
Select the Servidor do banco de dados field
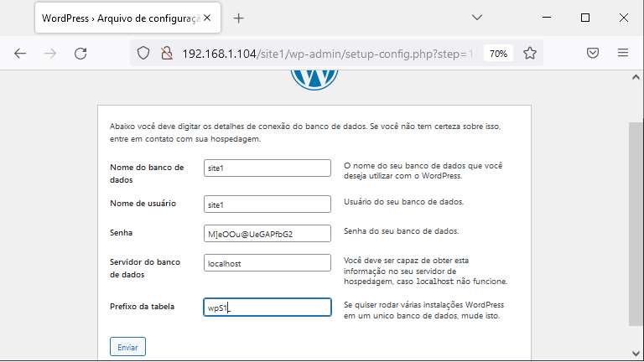point(267,262)
